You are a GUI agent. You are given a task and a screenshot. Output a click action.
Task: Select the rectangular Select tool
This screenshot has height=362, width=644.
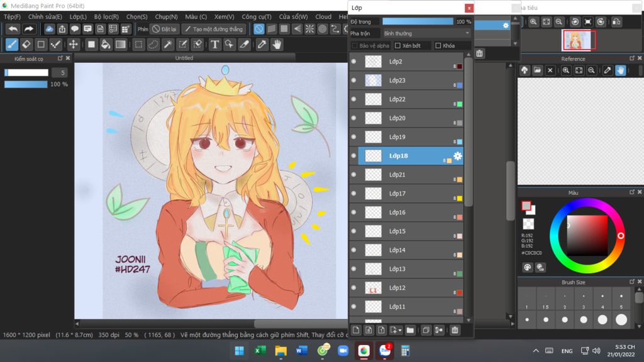pyautogui.click(x=138, y=45)
